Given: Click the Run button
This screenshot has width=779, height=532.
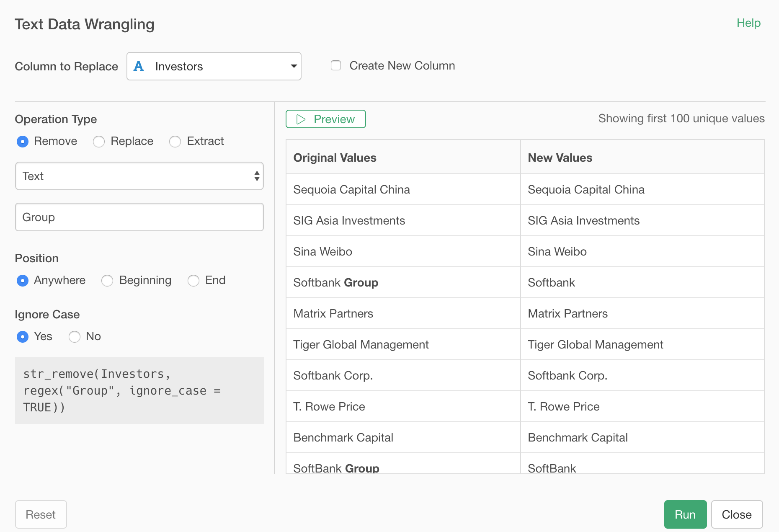Looking at the screenshot, I should (685, 514).
